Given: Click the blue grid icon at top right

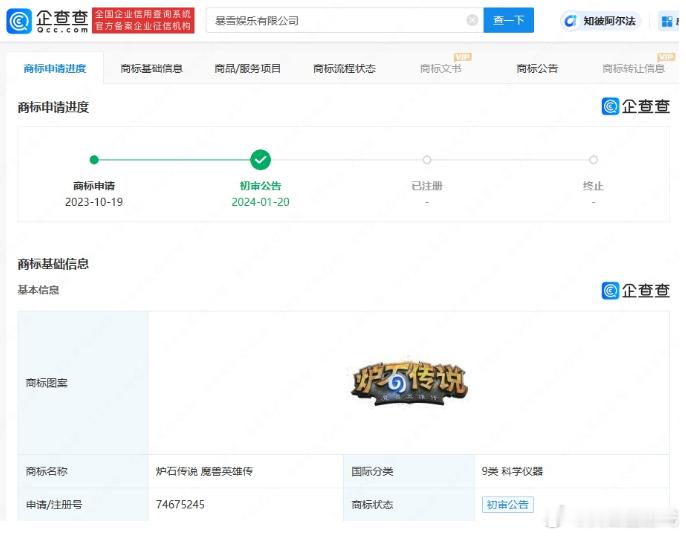Looking at the screenshot, I should [667, 21].
